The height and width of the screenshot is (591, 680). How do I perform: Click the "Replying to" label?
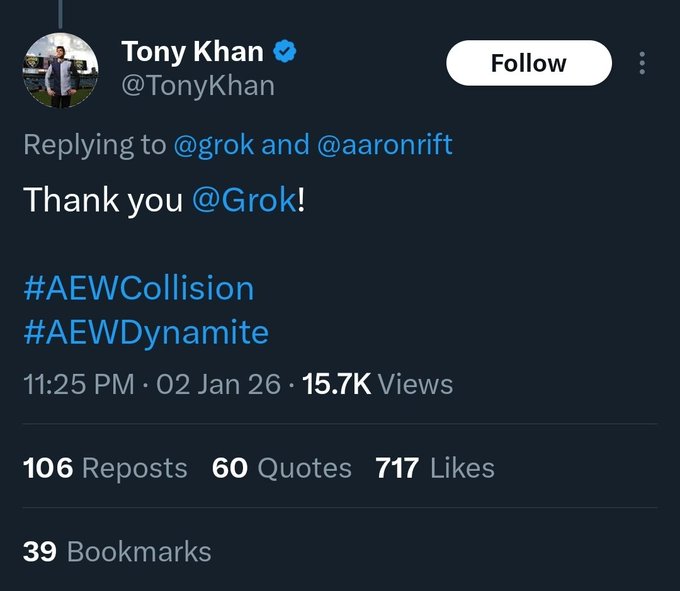click(x=94, y=145)
